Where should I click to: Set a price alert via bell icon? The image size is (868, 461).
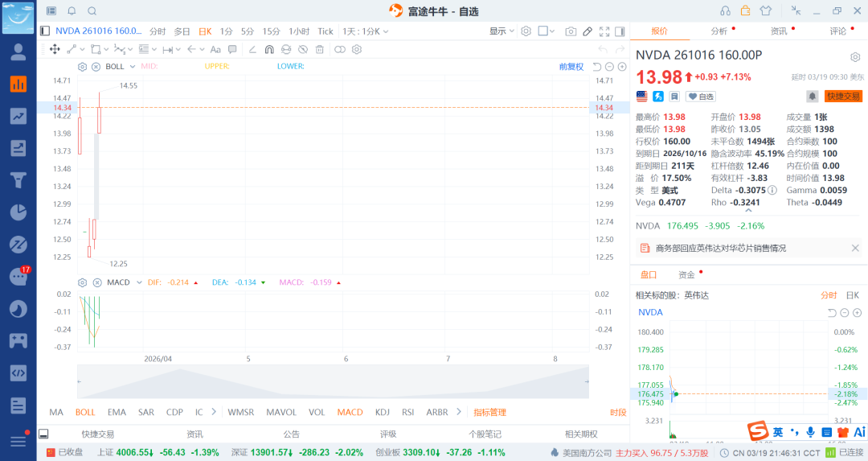(812, 97)
